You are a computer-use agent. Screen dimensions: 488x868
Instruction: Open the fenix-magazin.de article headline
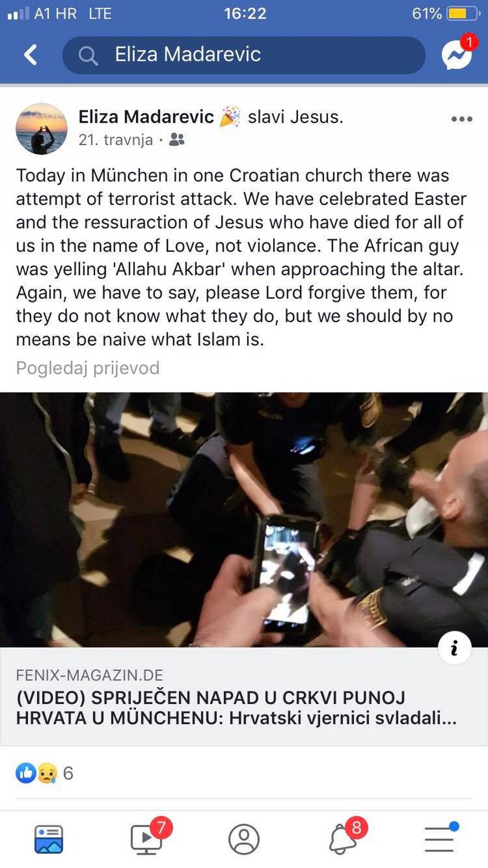pos(236,707)
